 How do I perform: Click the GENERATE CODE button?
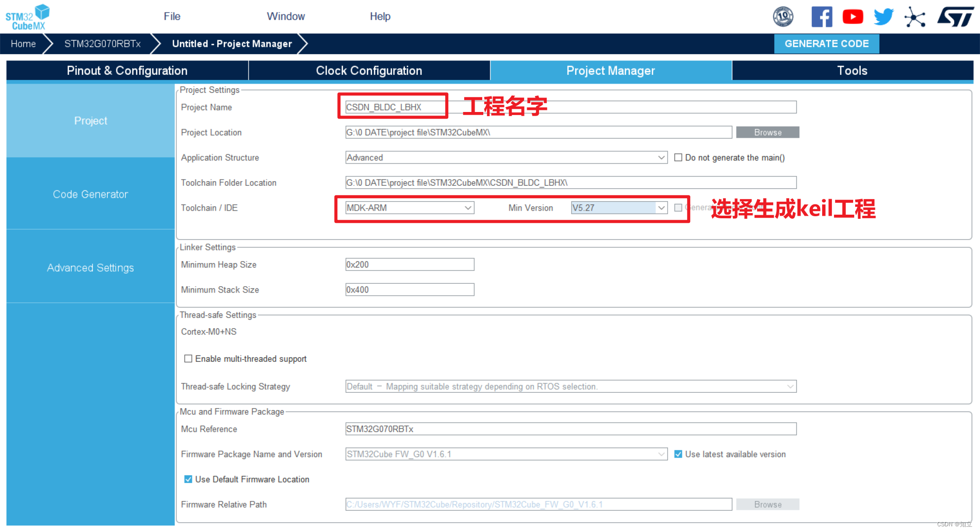pyautogui.click(x=827, y=44)
